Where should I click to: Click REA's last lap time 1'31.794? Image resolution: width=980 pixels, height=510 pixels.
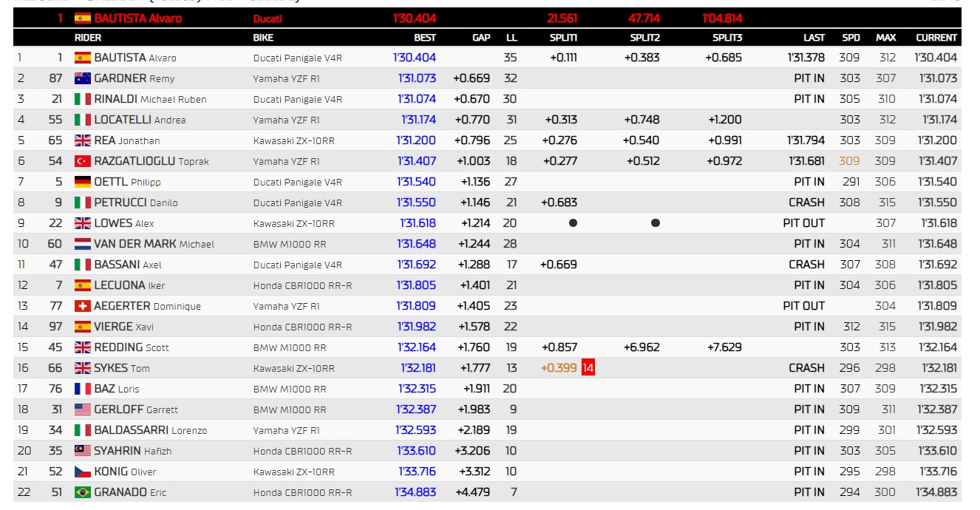(x=806, y=140)
